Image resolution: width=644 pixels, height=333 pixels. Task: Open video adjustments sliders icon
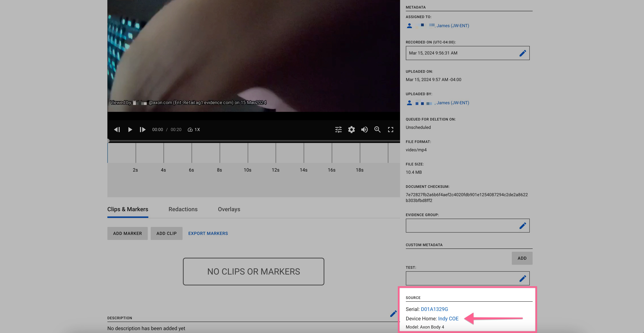tap(338, 129)
